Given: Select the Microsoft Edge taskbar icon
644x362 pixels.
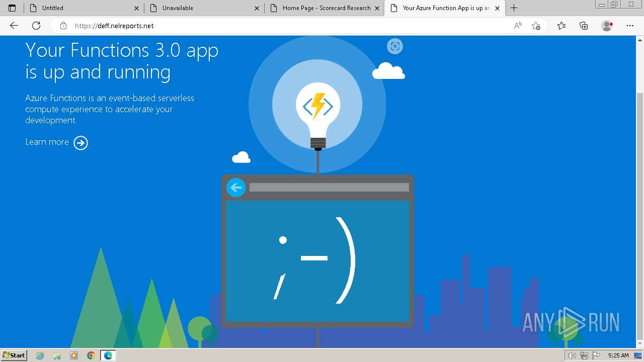Looking at the screenshot, I should coord(108,355).
